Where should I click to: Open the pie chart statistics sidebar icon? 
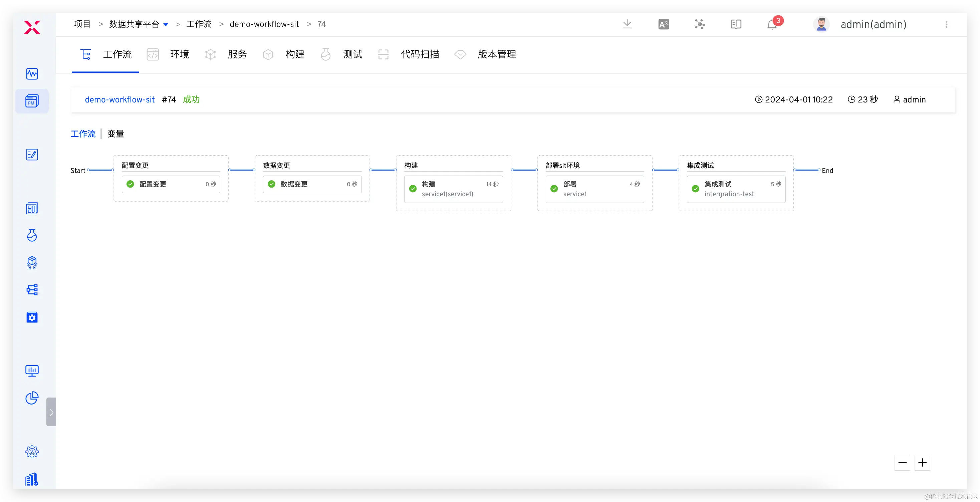[32, 398]
